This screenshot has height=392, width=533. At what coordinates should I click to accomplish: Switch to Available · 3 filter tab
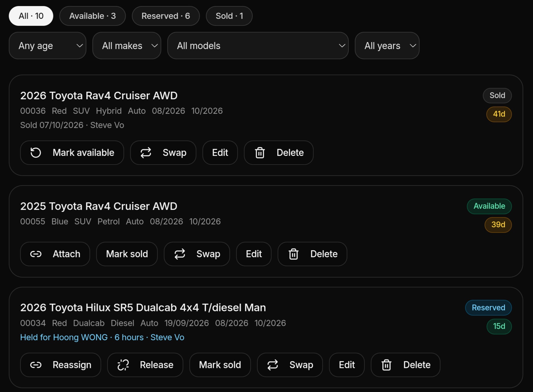click(93, 16)
